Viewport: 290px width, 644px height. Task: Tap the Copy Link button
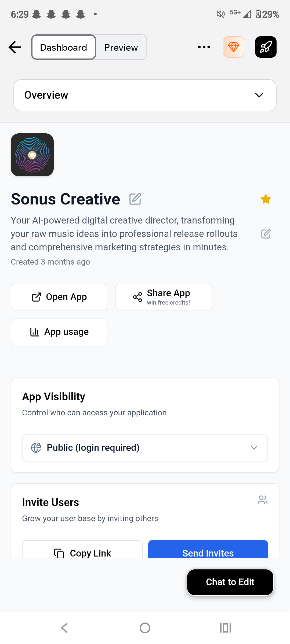(82, 550)
